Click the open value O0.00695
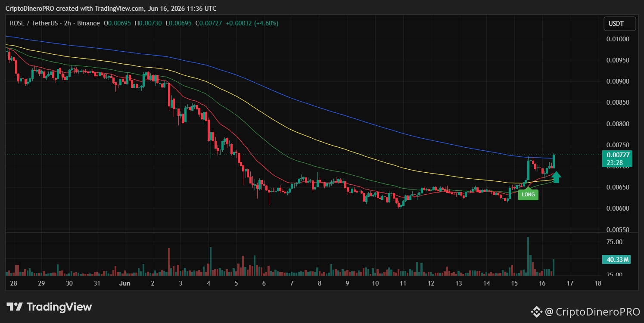 (x=118, y=23)
